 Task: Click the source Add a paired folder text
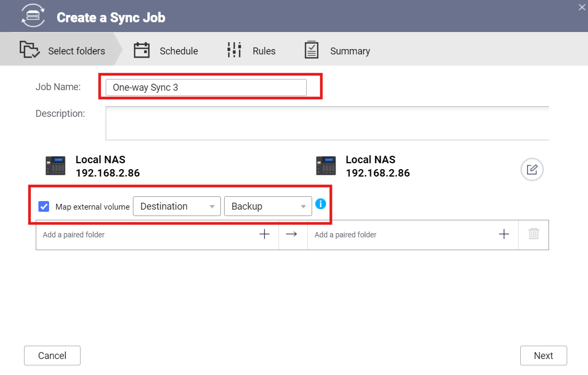(x=74, y=235)
